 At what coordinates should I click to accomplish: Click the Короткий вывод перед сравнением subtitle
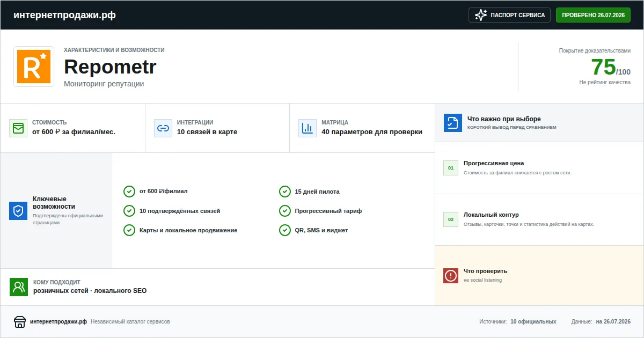(512, 128)
